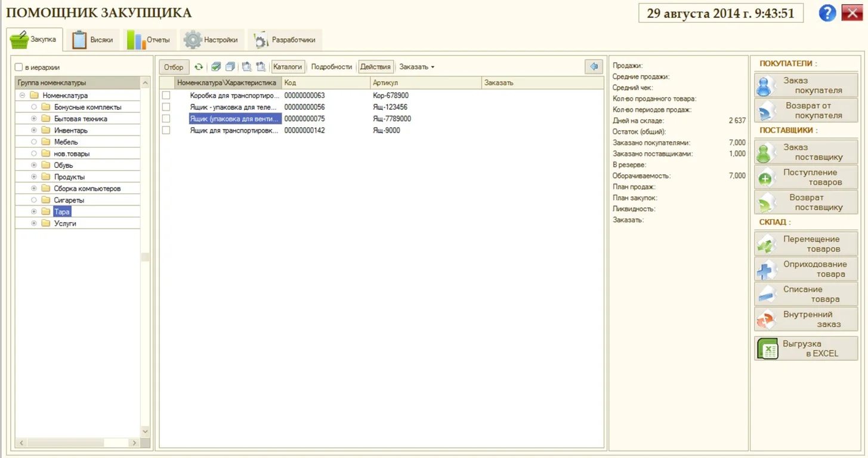This screenshot has width=868, height=458.
Task: Tick checkbox for item with code 00000000142
Action: 166,130
